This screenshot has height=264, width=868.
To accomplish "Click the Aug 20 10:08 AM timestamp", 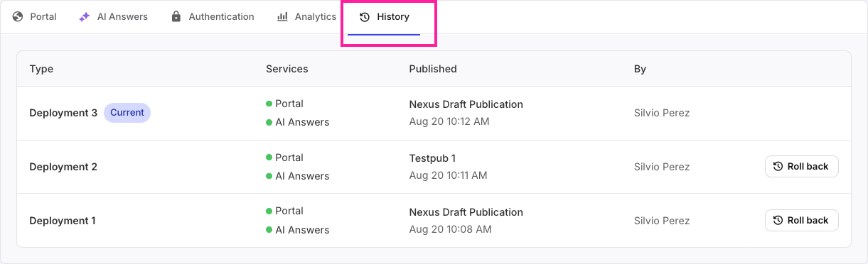I will click(450, 229).
